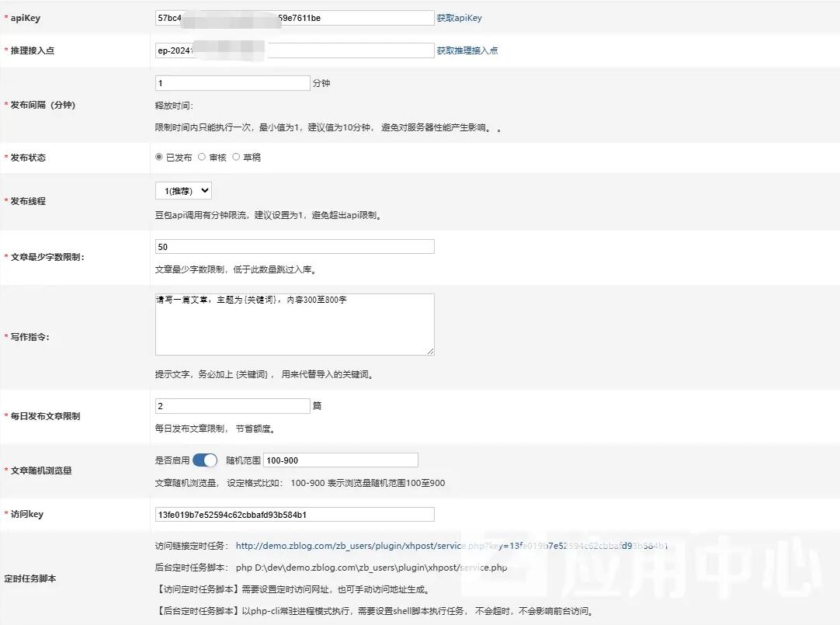Click the 访问key value input field

click(295, 513)
